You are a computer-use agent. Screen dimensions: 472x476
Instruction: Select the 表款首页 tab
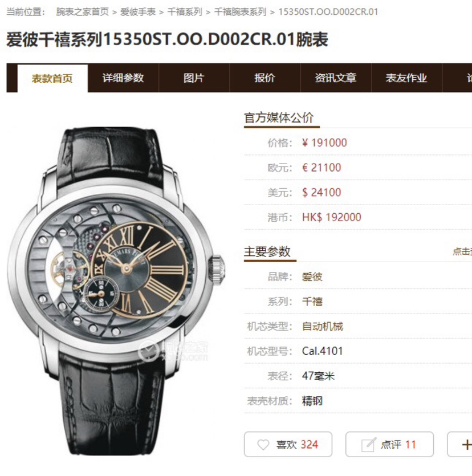(52, 79)
